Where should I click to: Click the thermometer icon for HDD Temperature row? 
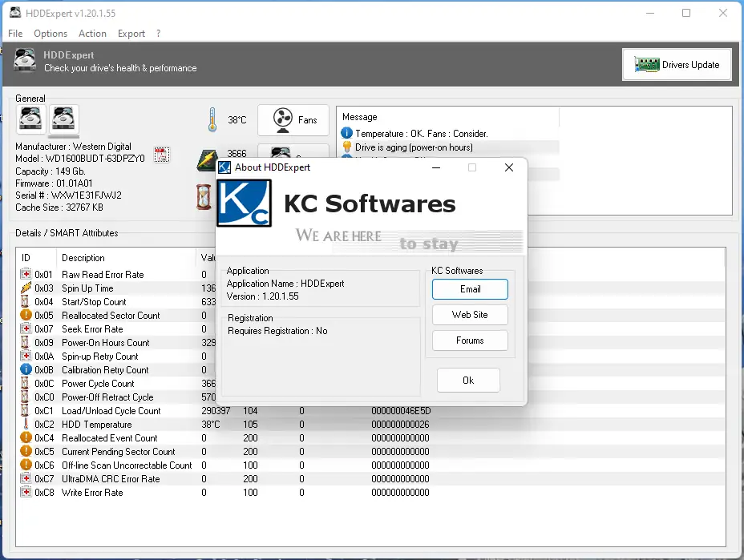[26, 424]
